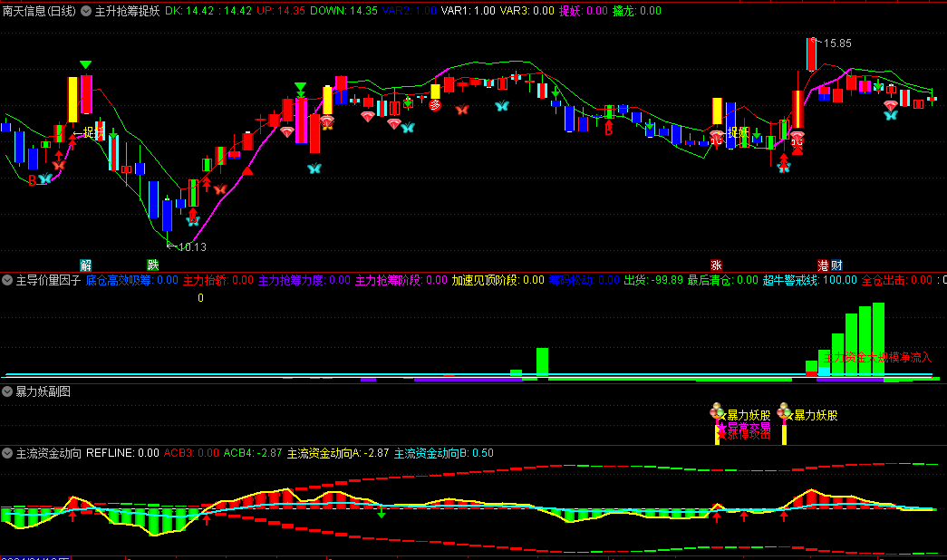Click 主流资金动向A: -2.87 readout
This screenshot has width=947, height=560.
[x=338, y=453]
